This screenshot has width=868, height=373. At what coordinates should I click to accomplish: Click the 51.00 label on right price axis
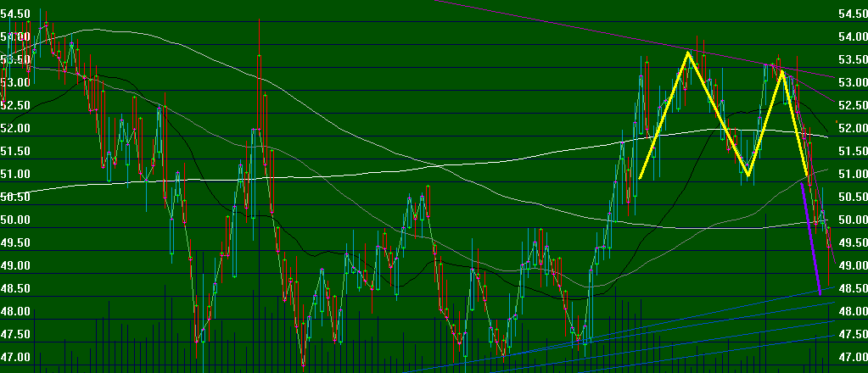pos(853,175)
